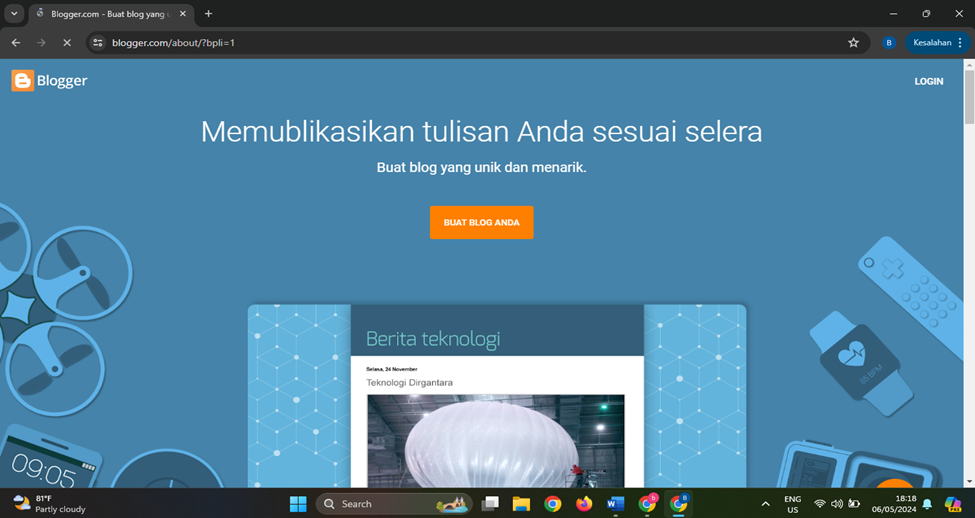Show hidden system tray icons chevron
975x518 pixels.
pos(765,504)
